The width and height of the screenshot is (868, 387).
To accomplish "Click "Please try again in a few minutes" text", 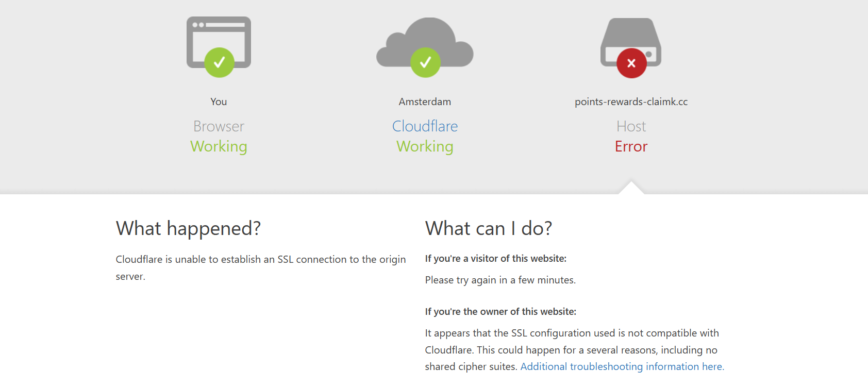I will 500,280.
